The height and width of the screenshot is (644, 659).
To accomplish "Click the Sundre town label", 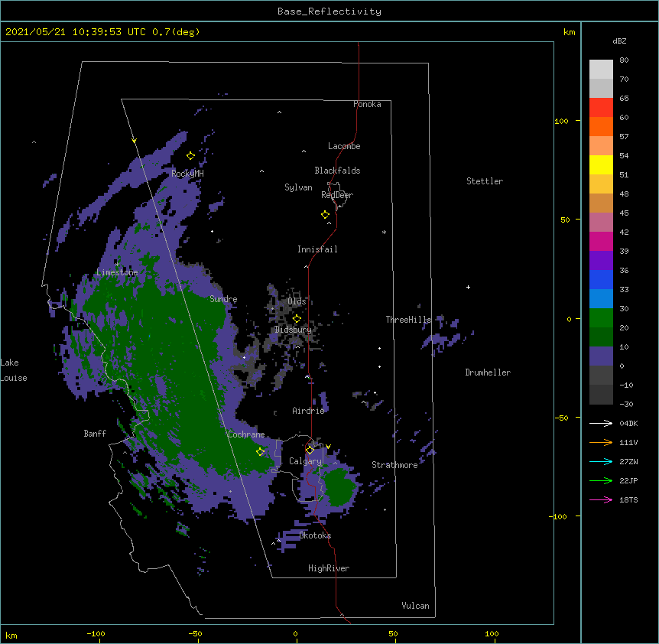I will point(223,299).
